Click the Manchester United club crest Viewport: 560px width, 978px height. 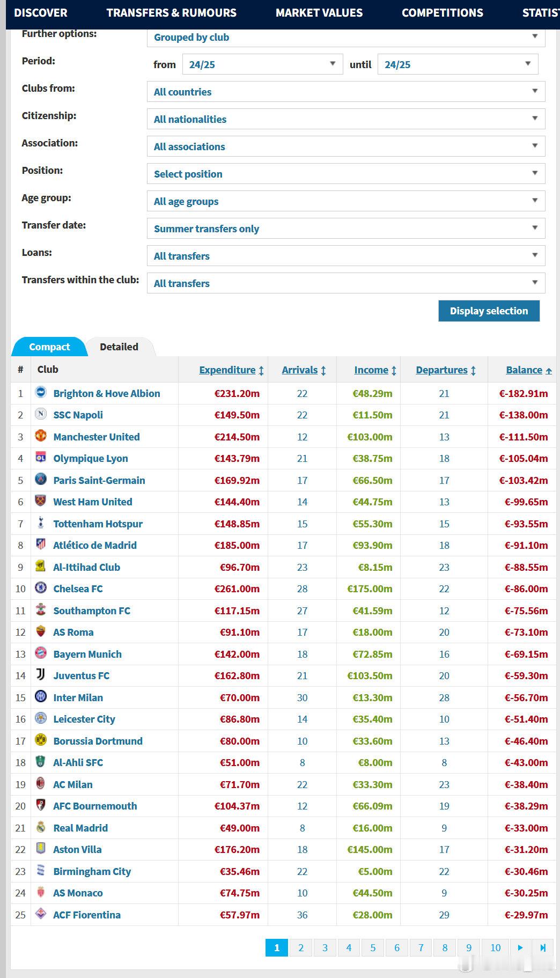41,436
